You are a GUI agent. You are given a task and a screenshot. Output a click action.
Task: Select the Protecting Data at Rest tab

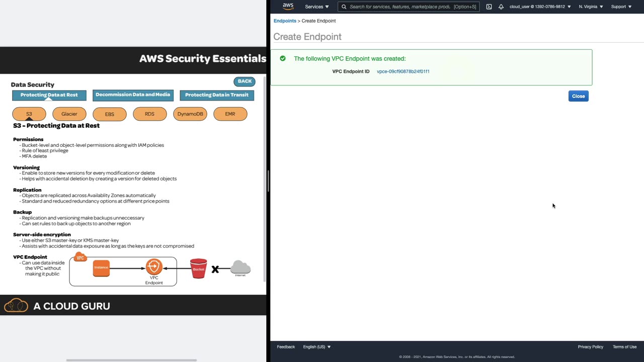tap(49, 95)
